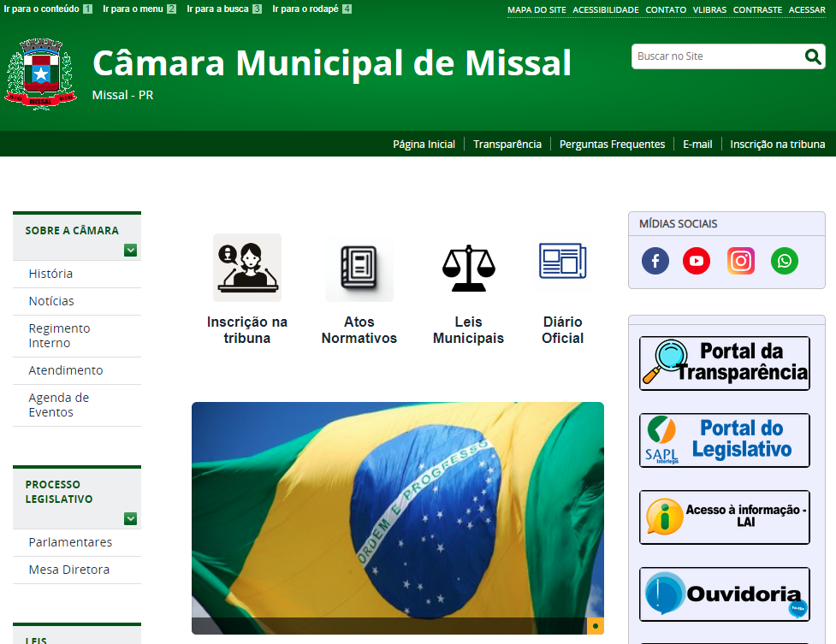Collapse the Sobre a Câmara section arrow

coord(130,251)
